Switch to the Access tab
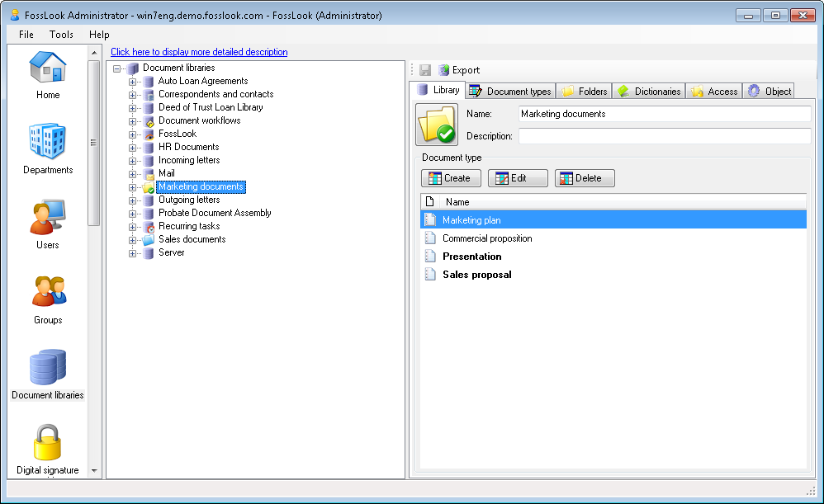Image resolution: width=824 pixels, height=504 pixels. [x=714, y=92]
